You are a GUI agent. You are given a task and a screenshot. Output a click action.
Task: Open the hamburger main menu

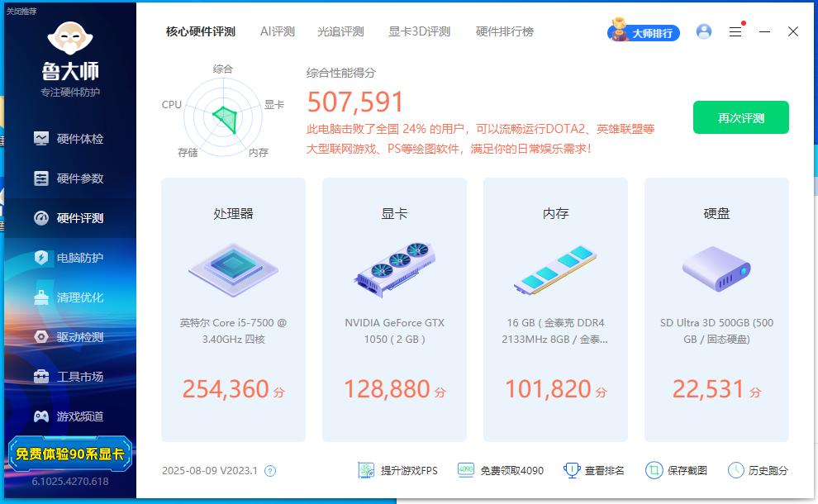735,31
